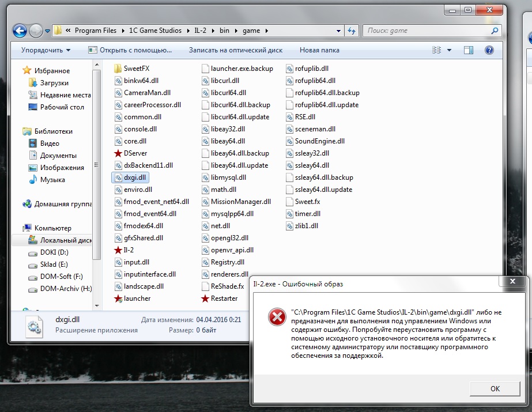Open the 'Упорядочить' menu

[x=46, y=50]
